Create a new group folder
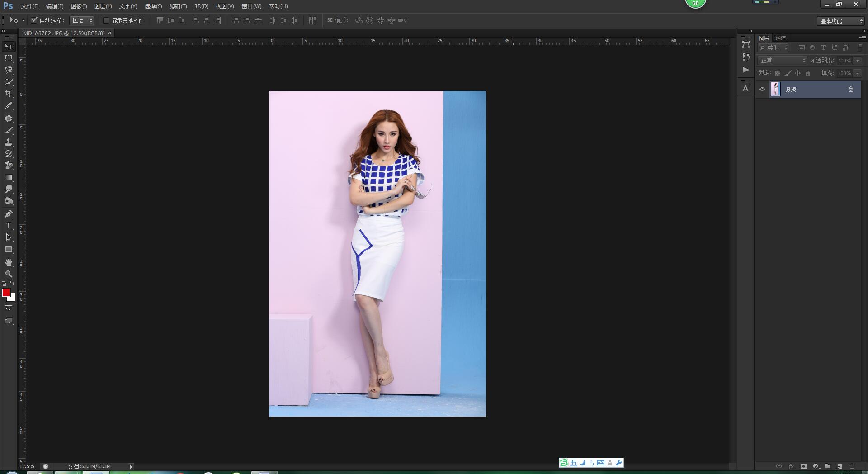This screenshot has height=474, width=868. [828, 466]
